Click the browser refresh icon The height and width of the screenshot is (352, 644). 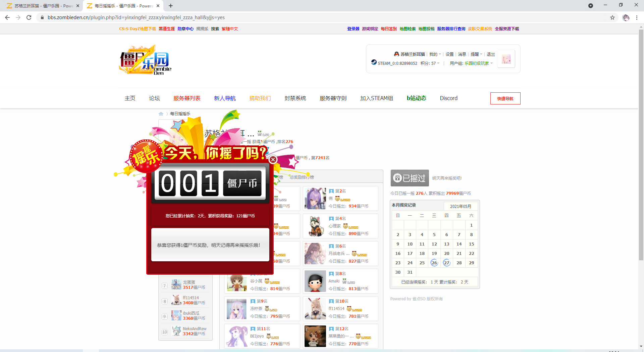point(29,17)
